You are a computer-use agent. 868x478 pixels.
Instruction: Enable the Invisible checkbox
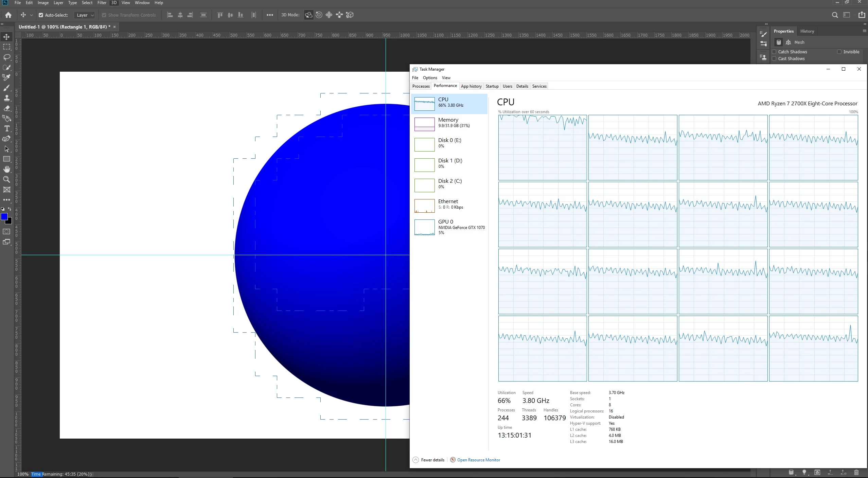pos(839,52)
